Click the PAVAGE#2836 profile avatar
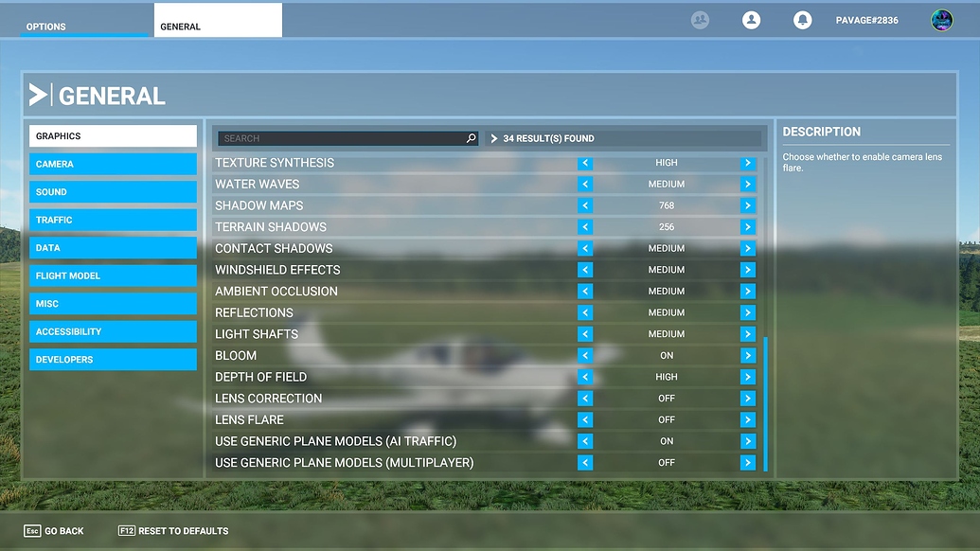Viewport: 980px width, 551px height. tap(942, 19)
